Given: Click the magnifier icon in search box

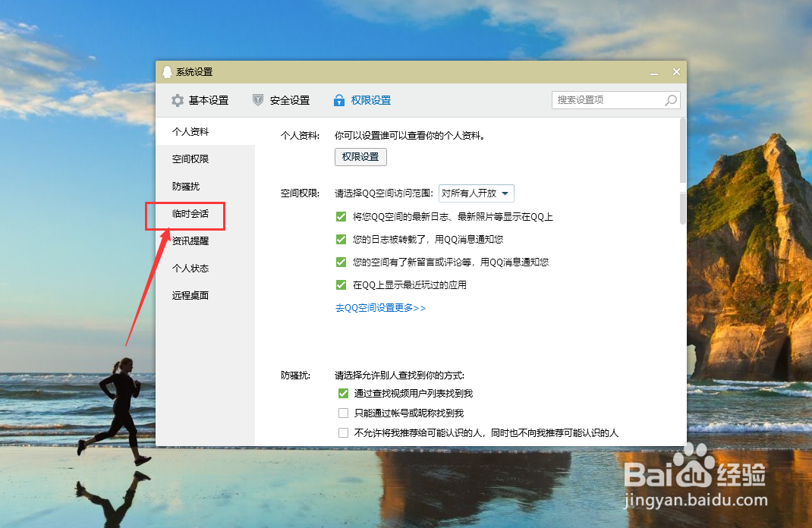Looking at the screenshot, I should 669,99.
